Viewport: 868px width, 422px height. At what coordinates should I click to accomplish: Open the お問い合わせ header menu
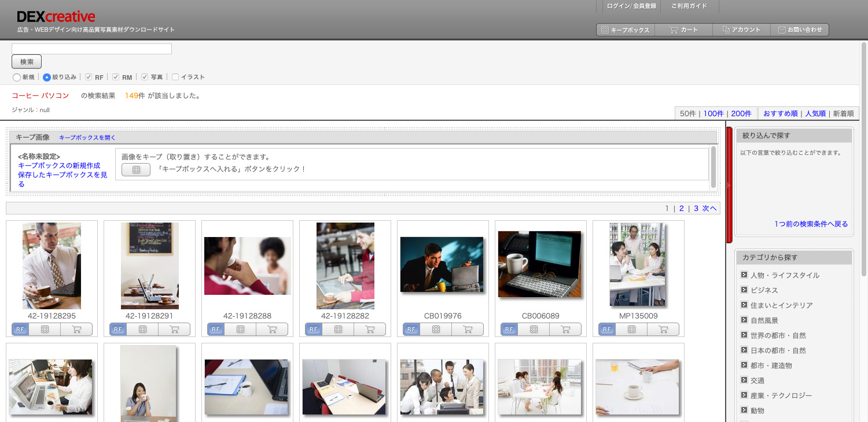[800, 29]
